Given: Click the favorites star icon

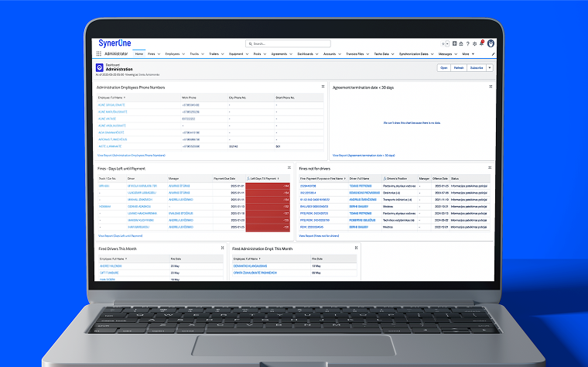Looking at the screenshot, I should [443, 44].
